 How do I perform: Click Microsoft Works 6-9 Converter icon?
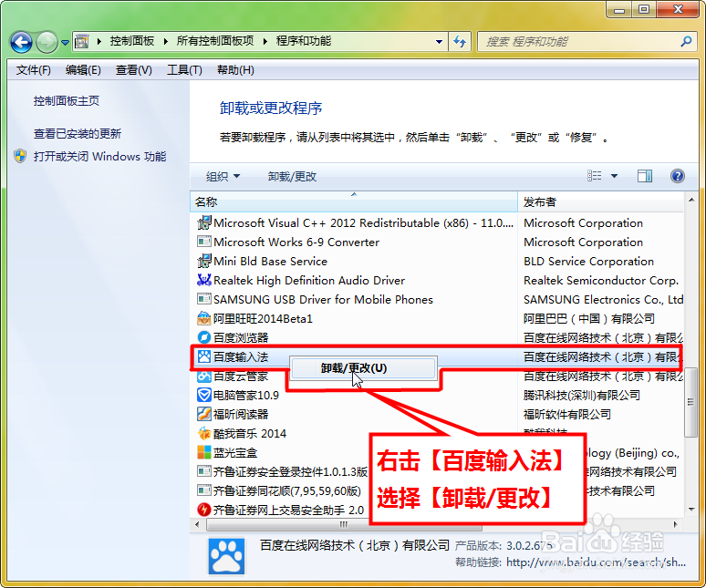pyautogui.click(x=204, y=242)
